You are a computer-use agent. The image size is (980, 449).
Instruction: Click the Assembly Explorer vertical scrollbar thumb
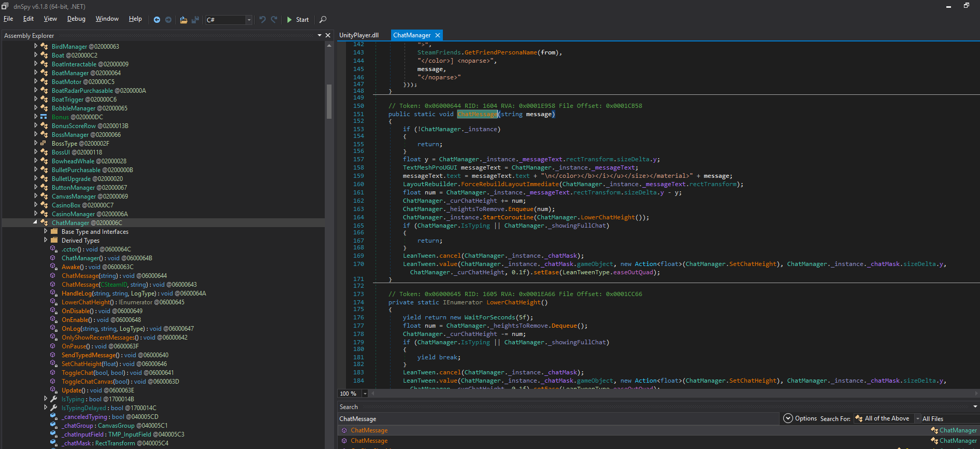click(x=329, y=101)
